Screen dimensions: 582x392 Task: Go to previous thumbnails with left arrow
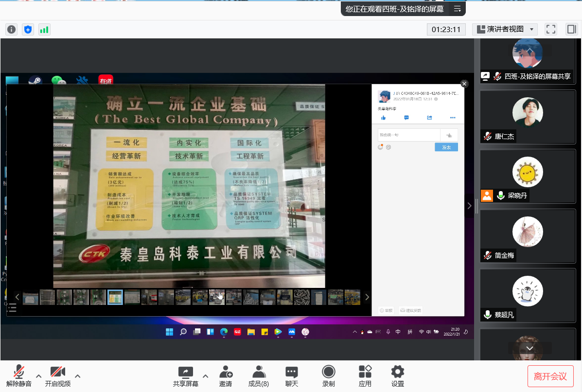point(17,297)
